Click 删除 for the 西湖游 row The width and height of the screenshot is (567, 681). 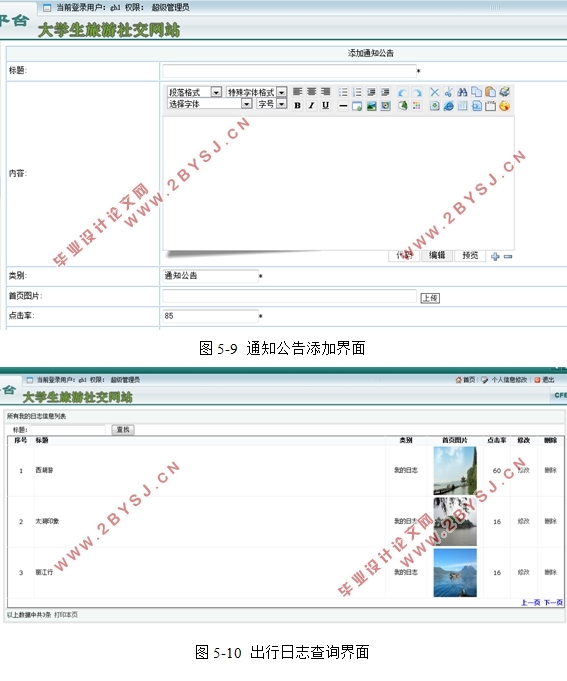click(x=551, y=470)
